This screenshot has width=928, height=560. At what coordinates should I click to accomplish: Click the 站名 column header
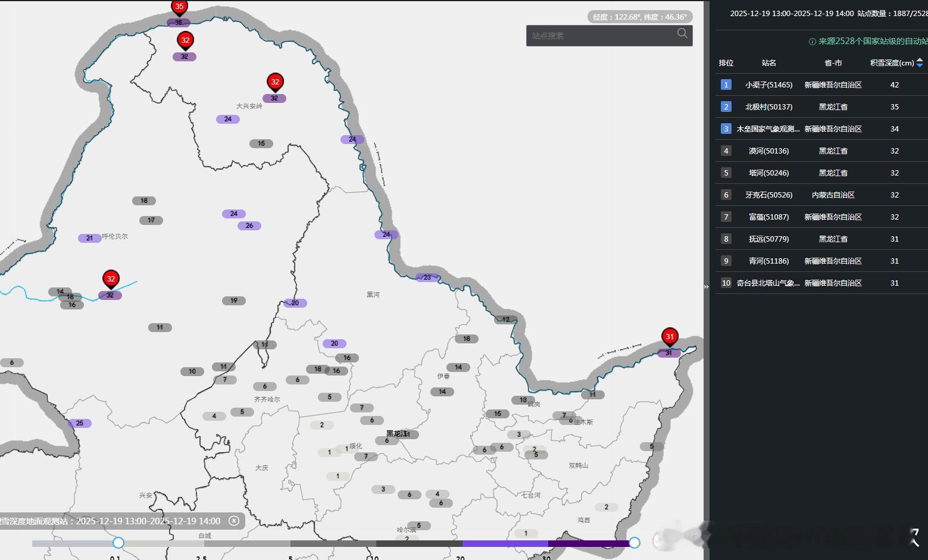768,63
